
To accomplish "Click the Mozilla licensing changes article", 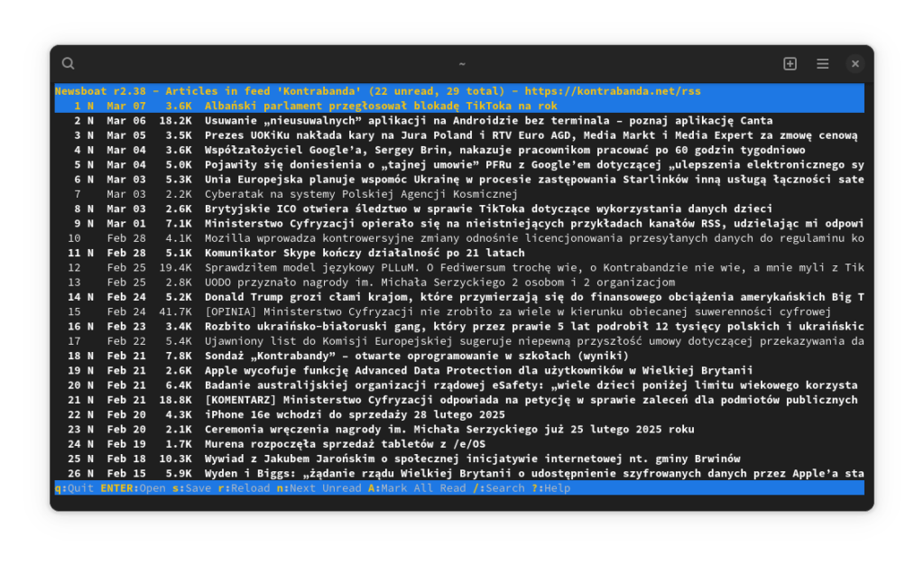I will [459, 238].
